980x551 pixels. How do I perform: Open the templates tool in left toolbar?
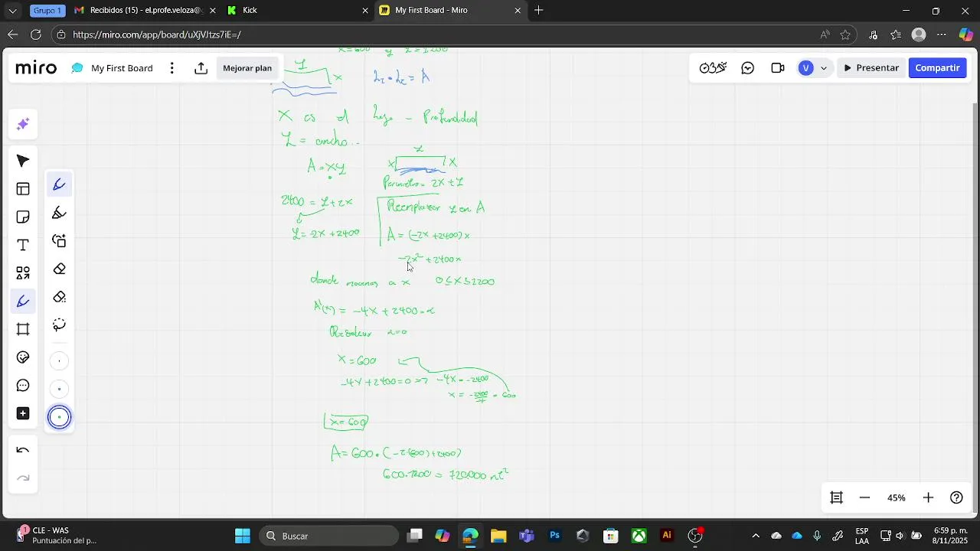click(x=23, y=189)
